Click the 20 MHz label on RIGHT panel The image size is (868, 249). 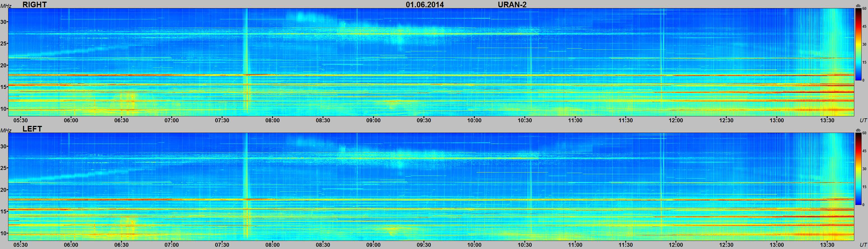click(4, 65)
